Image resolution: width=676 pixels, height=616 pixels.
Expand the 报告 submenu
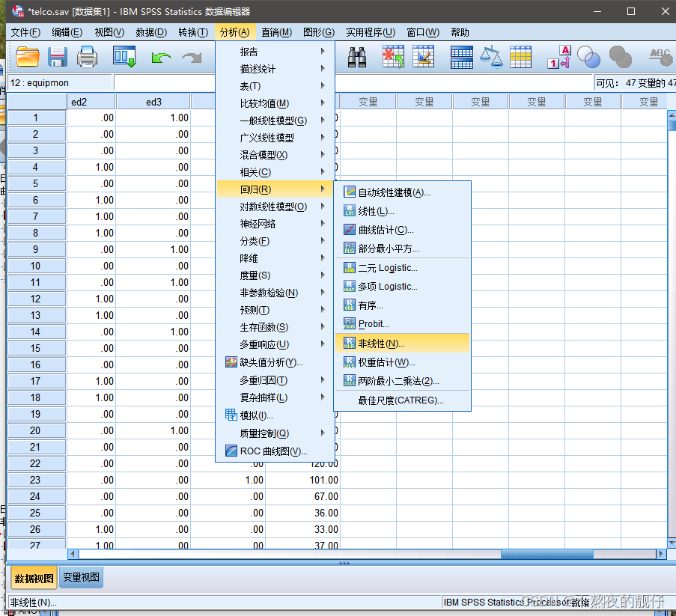coord(275,52)
